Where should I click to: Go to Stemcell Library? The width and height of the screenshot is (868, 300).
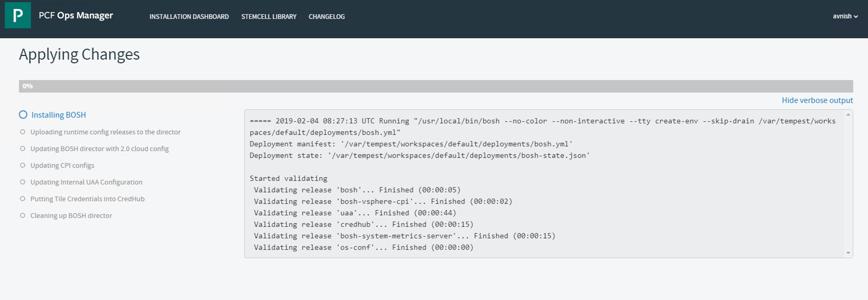pos(269,16)
